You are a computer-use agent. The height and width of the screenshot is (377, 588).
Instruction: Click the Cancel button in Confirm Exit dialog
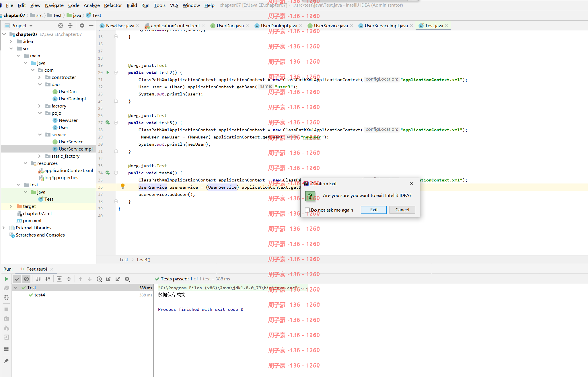coord(402,210)
